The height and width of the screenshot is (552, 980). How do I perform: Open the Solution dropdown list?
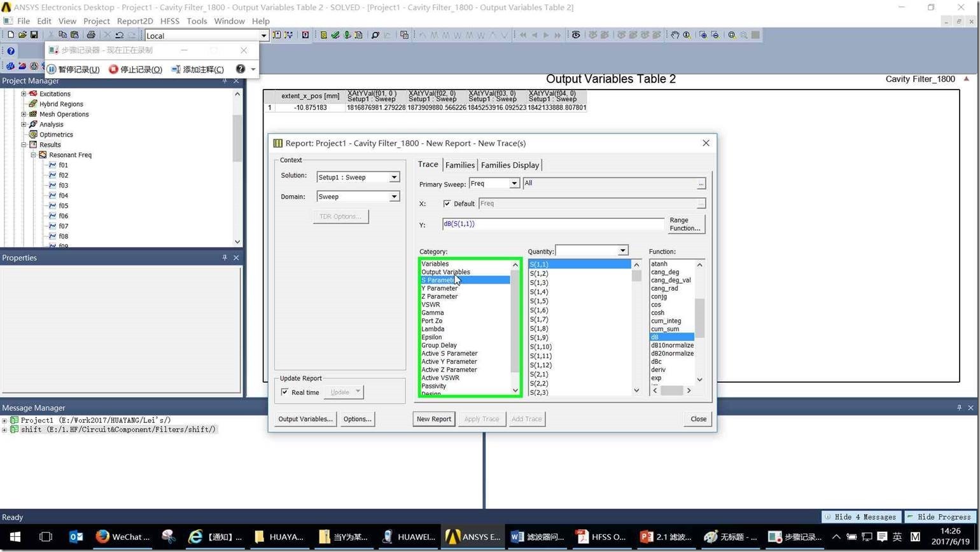click(394, 177)
